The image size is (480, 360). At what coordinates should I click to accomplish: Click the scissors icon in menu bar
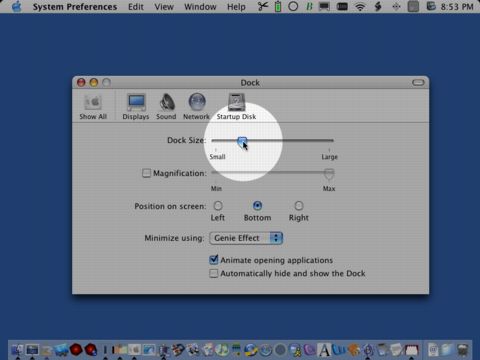pyautogui.click(x=263, y=6)
